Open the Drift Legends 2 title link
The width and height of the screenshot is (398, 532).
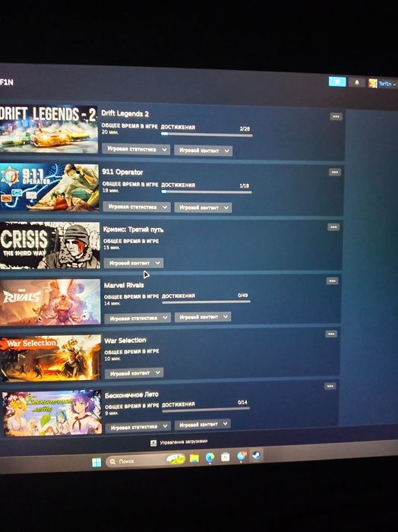[x=125, y=114]
